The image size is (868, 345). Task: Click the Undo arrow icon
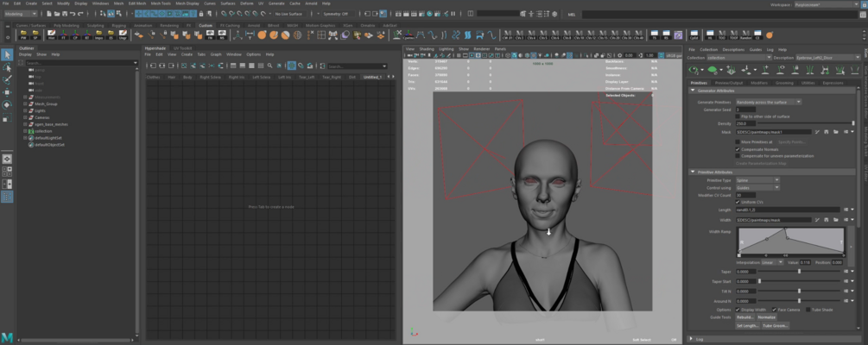(73, 13)
